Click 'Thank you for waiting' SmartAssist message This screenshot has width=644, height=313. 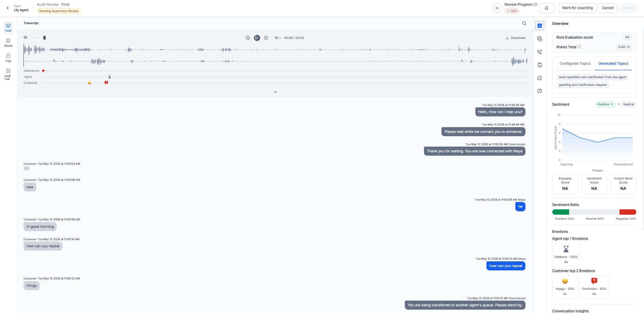click(474, 151)
